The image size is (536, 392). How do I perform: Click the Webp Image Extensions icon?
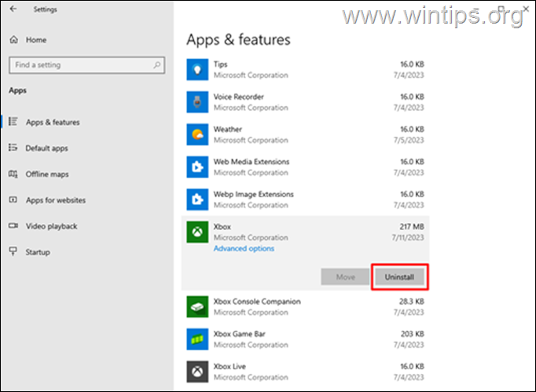pyautogui.click(x=197, y=200)
